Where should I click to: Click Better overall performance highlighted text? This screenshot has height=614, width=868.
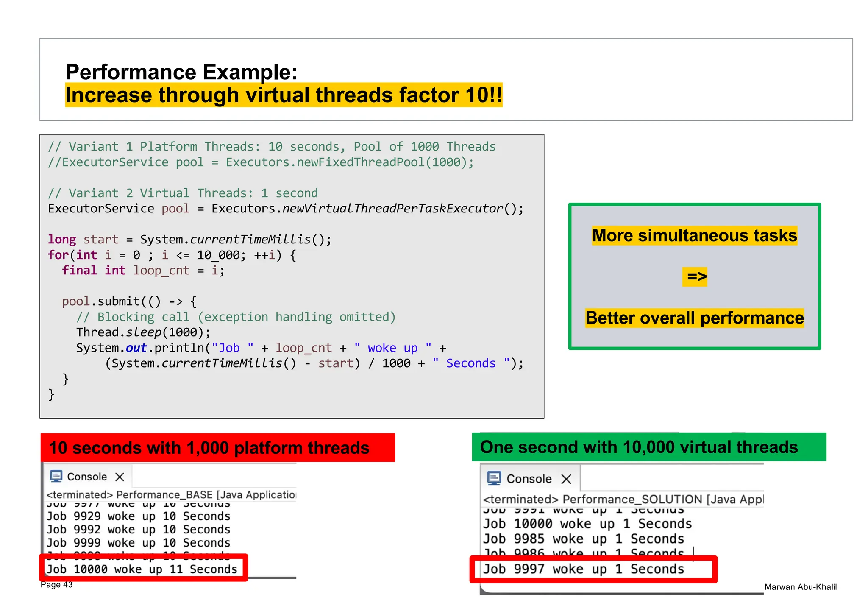(695, 318)
